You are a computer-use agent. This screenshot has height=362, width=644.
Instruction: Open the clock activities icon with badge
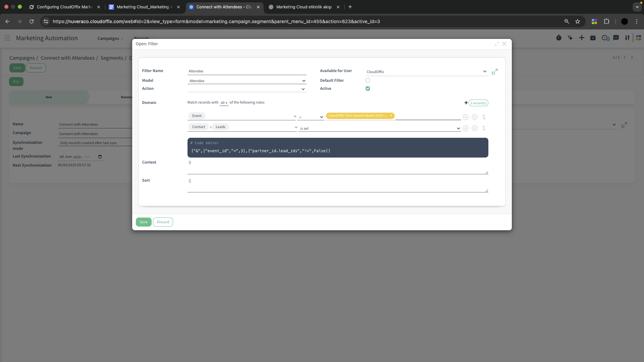tap(605, 38)
